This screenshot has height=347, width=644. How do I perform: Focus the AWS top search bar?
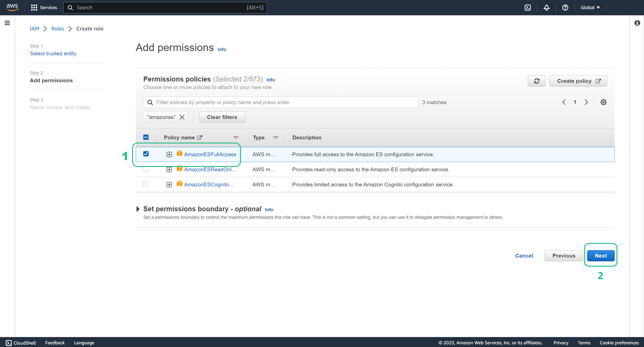(x=165, y=8)
